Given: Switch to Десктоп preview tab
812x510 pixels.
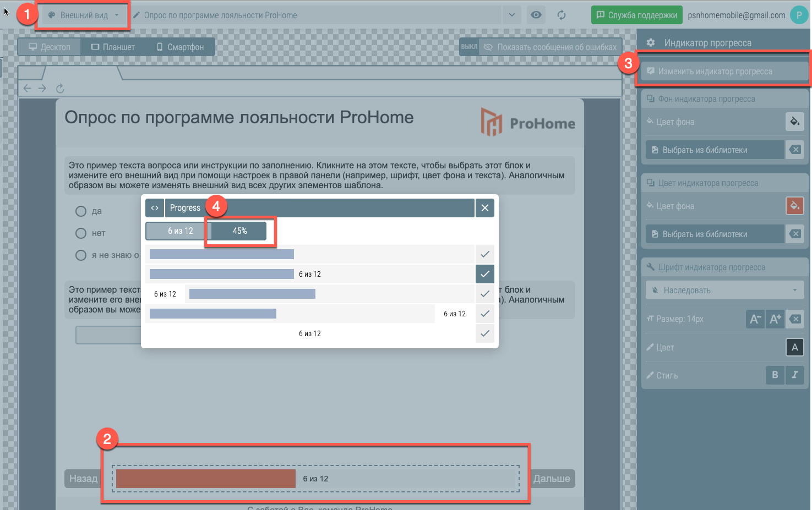Looking at the screenshot, I should (x=50, y=47).
